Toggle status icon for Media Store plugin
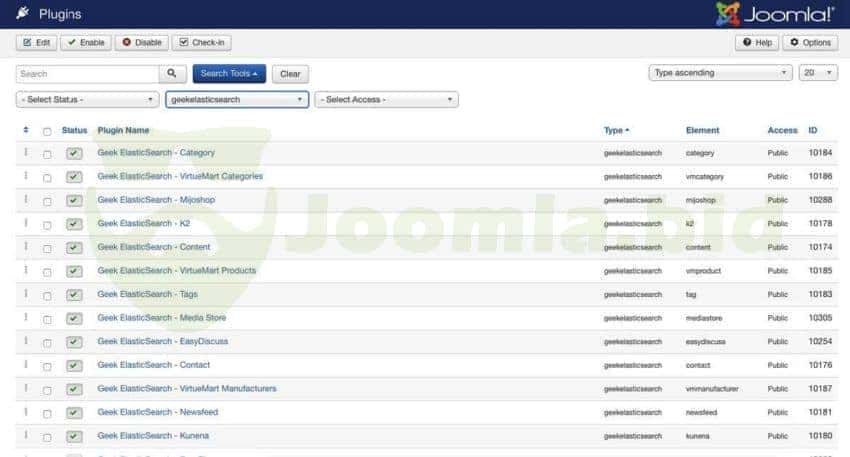This screenshot has height=457, width=850. 74,318
